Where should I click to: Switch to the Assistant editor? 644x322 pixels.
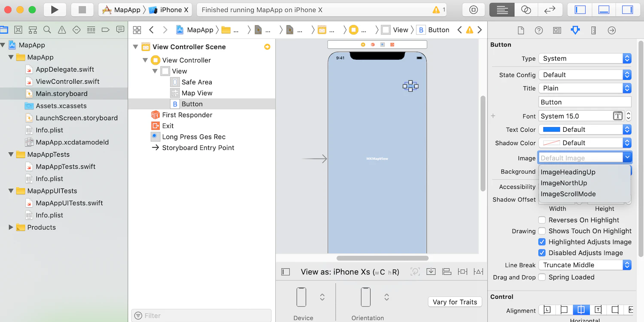tap(526, 9)
